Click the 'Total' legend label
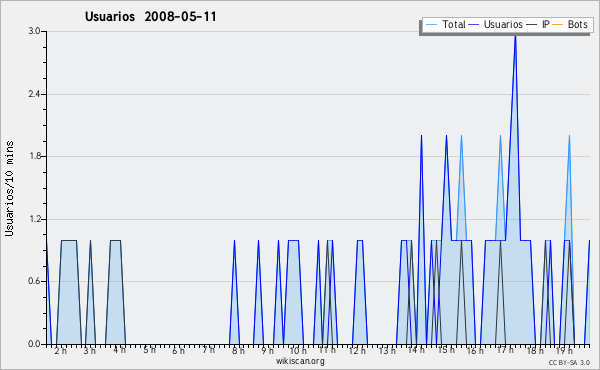 click(x=454, y=24)
